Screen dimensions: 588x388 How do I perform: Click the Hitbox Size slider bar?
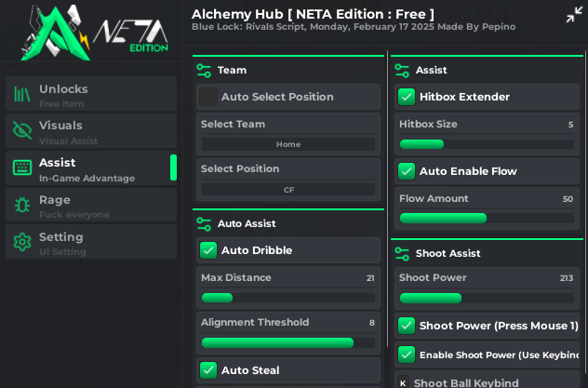[x=487, y=143]
